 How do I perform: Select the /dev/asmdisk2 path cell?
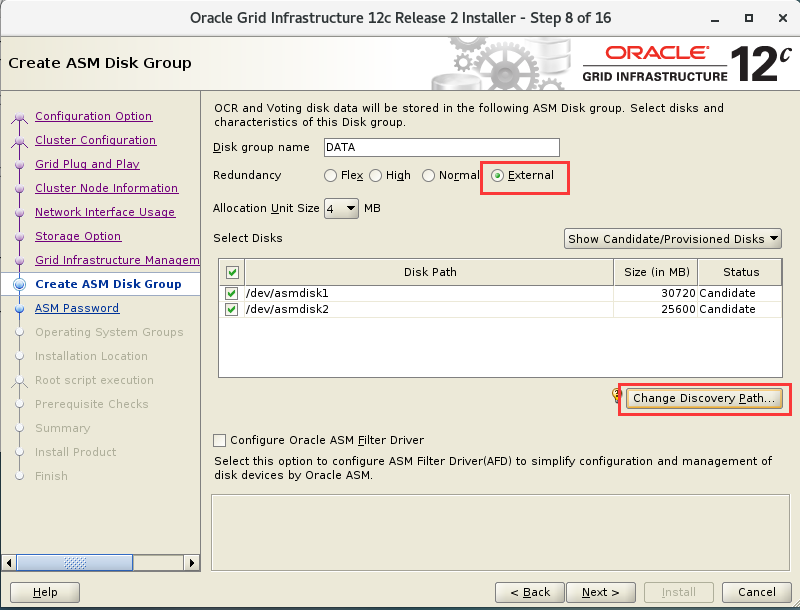(x=429, y=309)
